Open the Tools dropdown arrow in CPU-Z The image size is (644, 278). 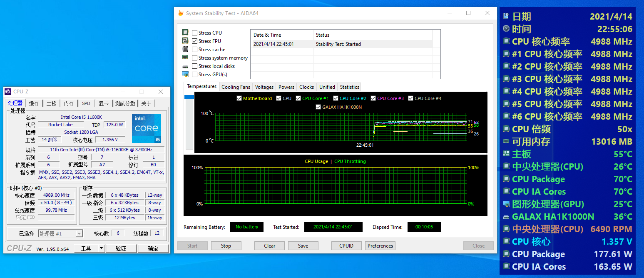coord(101,248)
